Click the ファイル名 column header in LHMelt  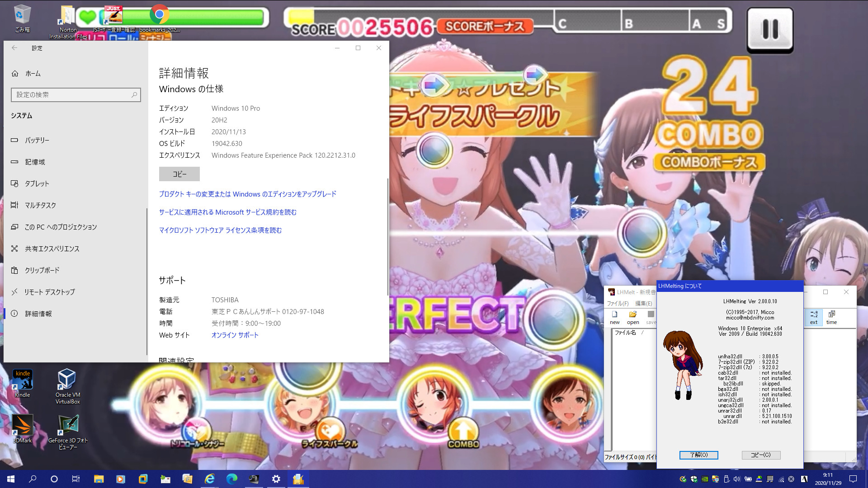625,333
